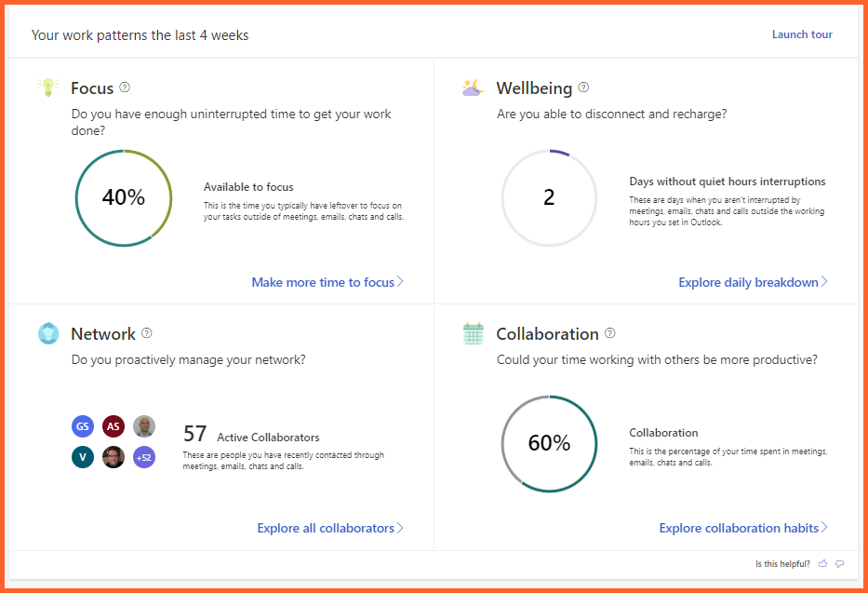
Task: Click the 60% collaboration progress ring
Action: (549, 443)
